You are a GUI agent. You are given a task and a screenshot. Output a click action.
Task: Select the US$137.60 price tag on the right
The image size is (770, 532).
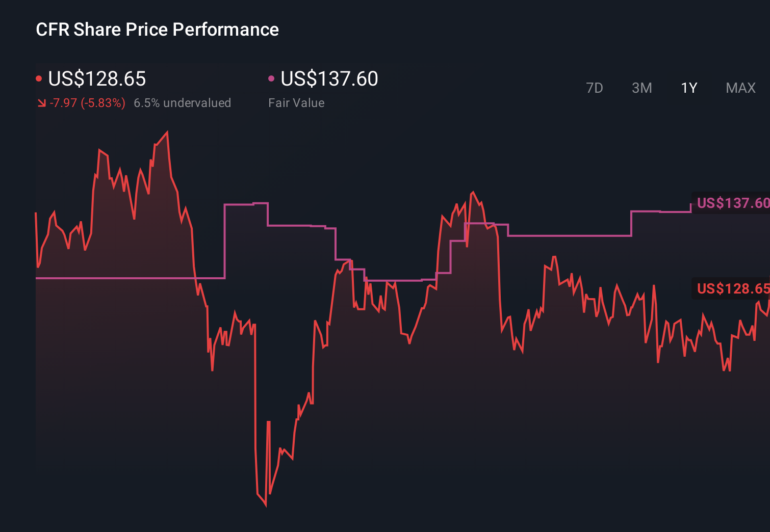[x=731, y=203]
